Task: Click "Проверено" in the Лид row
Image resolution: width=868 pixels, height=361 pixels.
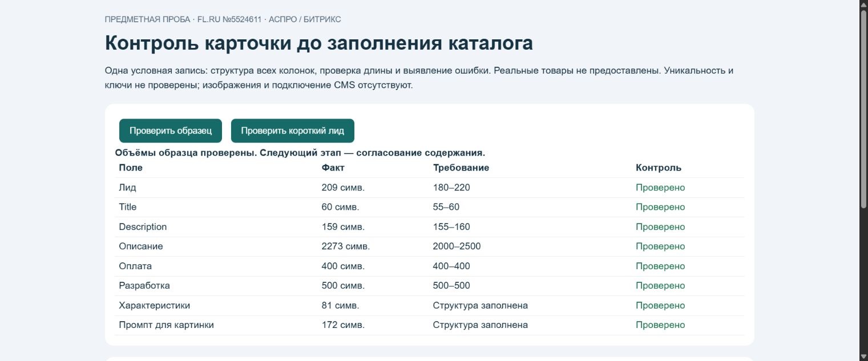Action: pos(660,188)
